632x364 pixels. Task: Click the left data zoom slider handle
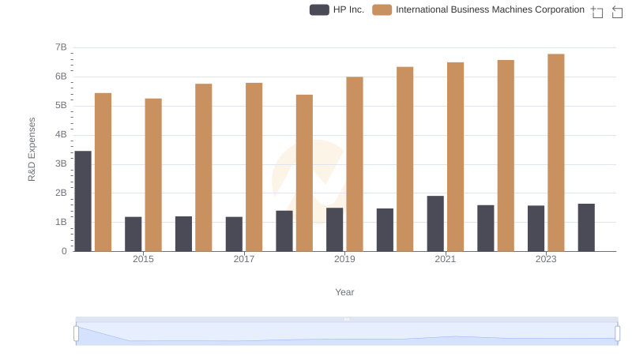[x=76, y=334]
